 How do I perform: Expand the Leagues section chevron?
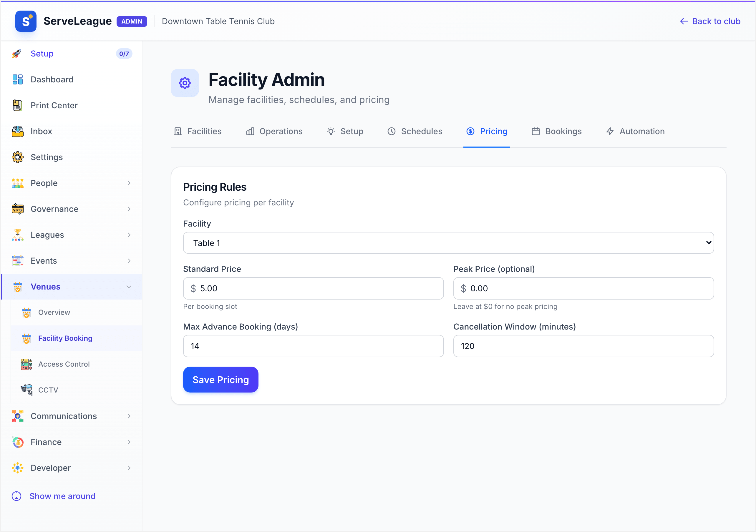(x=129, y=235)
